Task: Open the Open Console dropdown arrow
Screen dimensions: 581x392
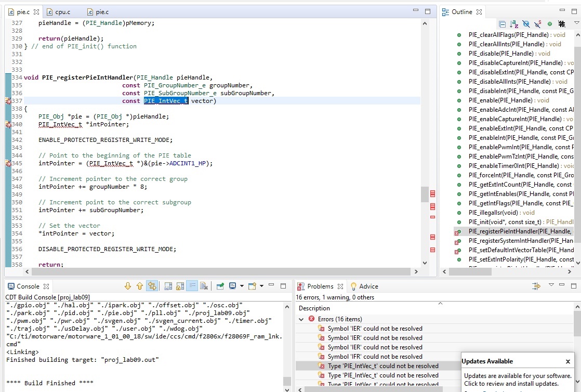Action: (261, 285)
